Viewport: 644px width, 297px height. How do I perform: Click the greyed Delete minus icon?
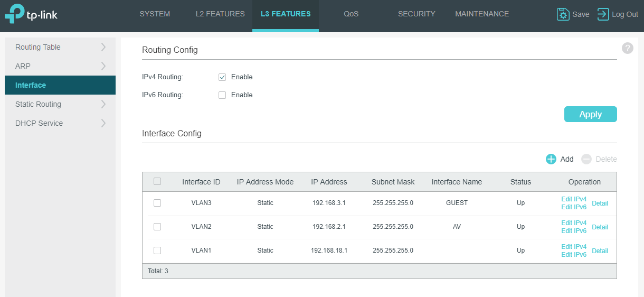(586, 159)
